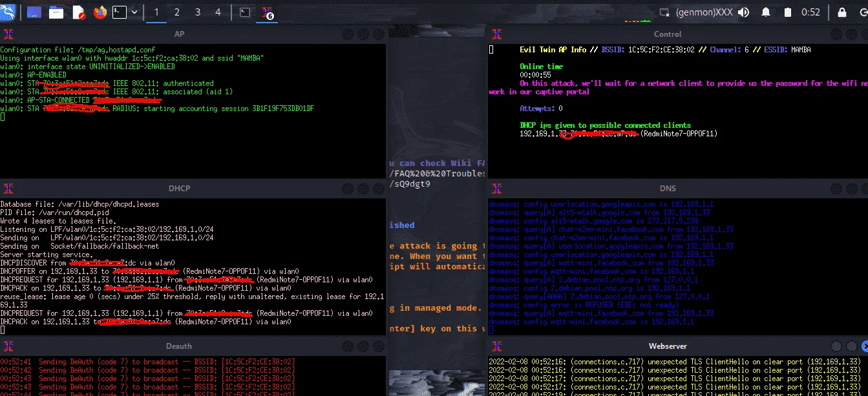The height and width of the screenshot is (396, 868).
Task: Switch to workspace 2
Action: [177, 12]
